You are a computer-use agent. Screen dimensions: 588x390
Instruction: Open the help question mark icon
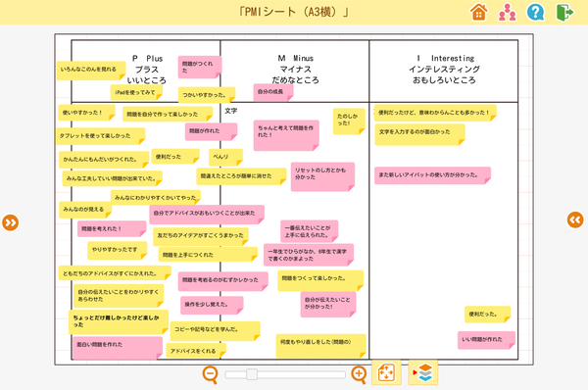pos(535,12)
